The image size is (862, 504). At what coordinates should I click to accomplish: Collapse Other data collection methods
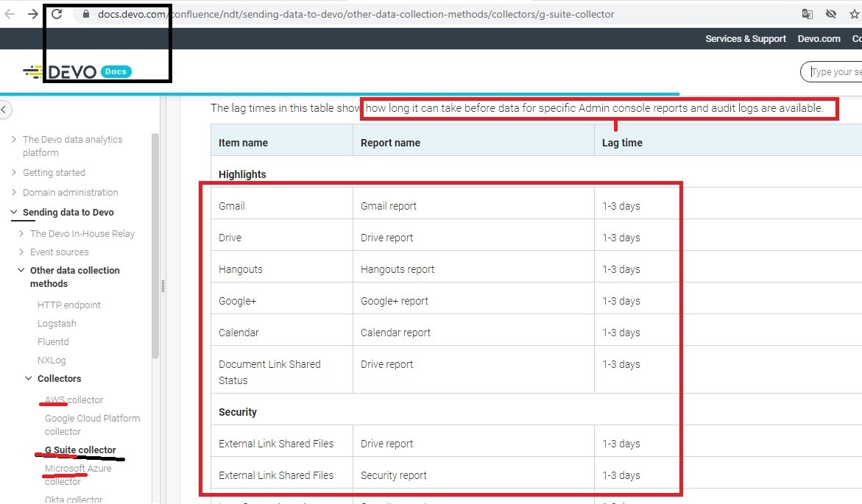tap(21, 271)
